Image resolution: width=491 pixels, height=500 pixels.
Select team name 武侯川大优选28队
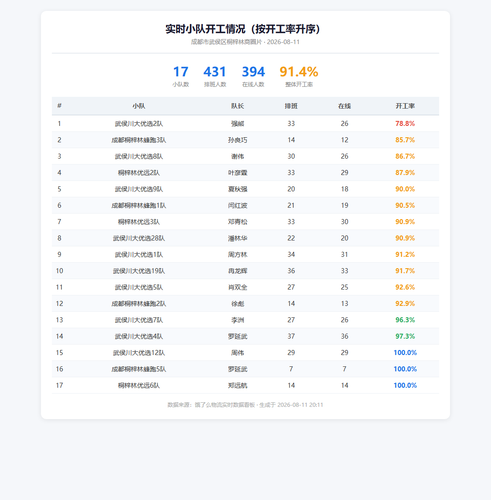(x=139, y=238)
